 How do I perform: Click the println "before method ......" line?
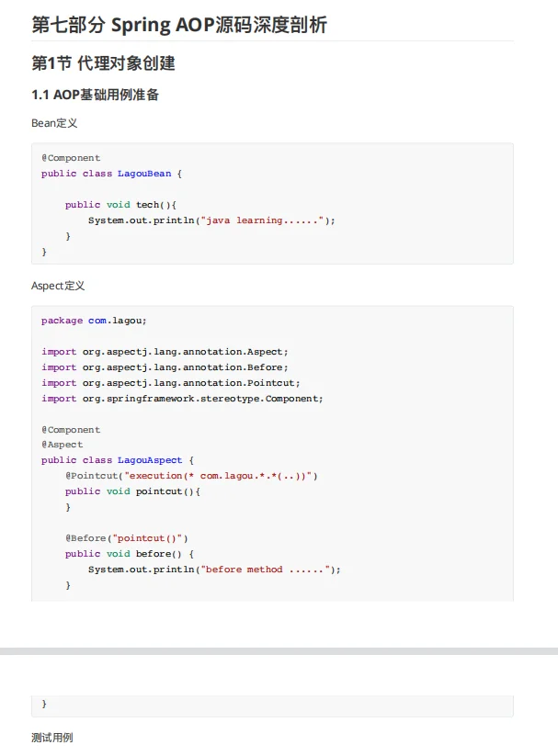click(214, 570)
